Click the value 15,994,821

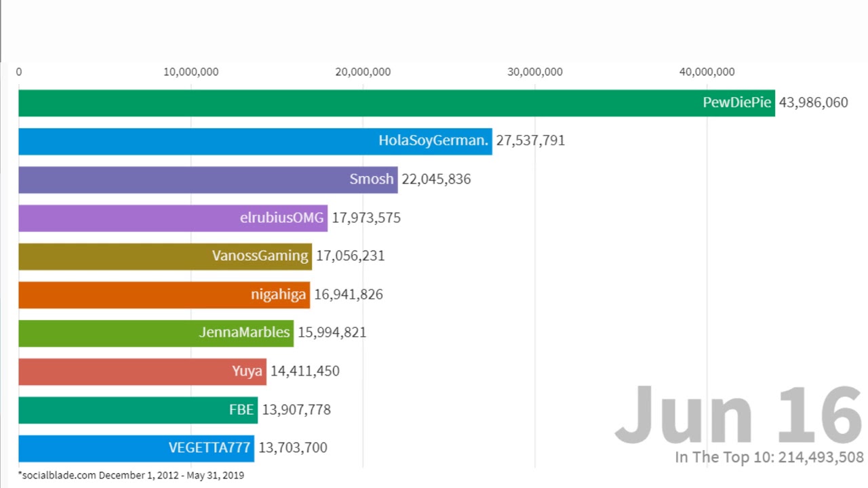(332, 333)
